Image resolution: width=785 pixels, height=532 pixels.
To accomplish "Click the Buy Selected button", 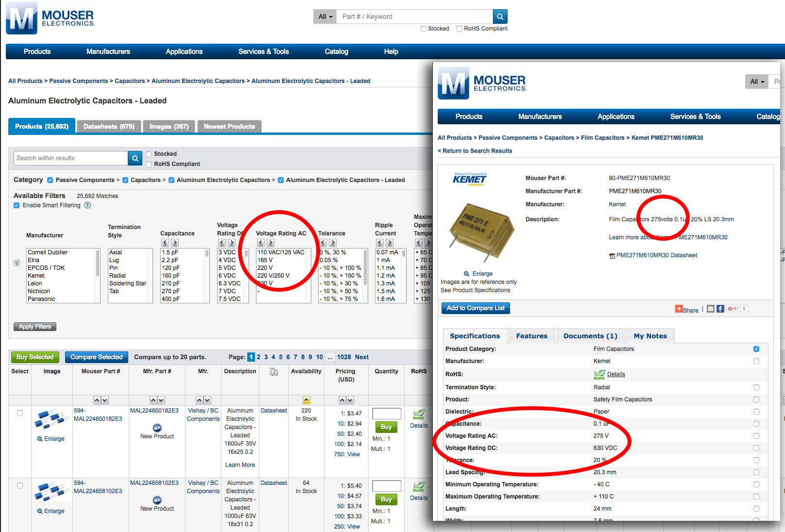I will (x=35, y=357).
